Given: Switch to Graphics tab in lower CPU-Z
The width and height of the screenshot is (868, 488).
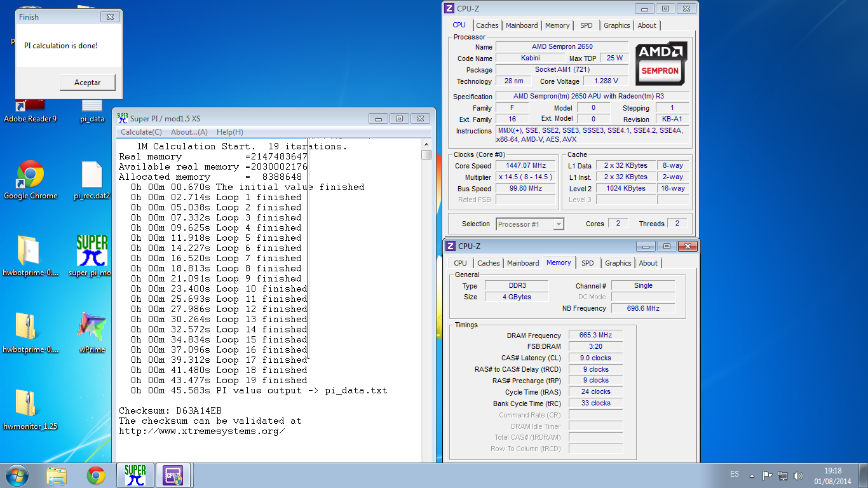Looking at the screenshot, I should pos(618,263).
